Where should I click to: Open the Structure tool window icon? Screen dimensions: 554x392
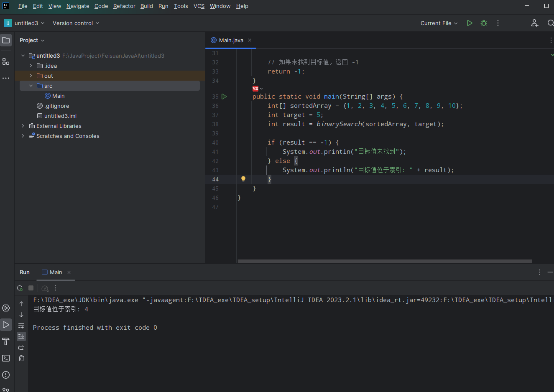click(6, 61)
